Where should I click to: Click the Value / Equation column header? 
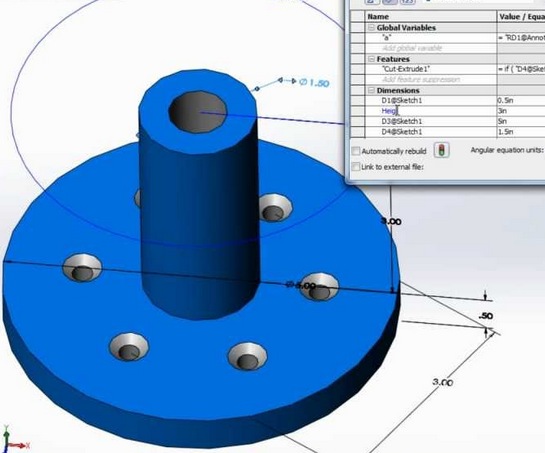(521, 16)
